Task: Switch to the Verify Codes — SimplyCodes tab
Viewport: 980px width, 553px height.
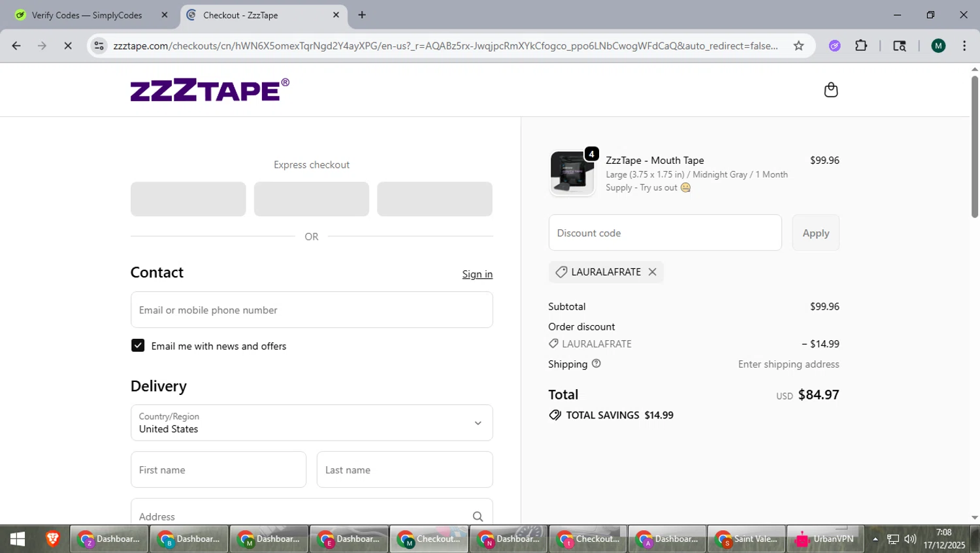Action: [88, 15]
